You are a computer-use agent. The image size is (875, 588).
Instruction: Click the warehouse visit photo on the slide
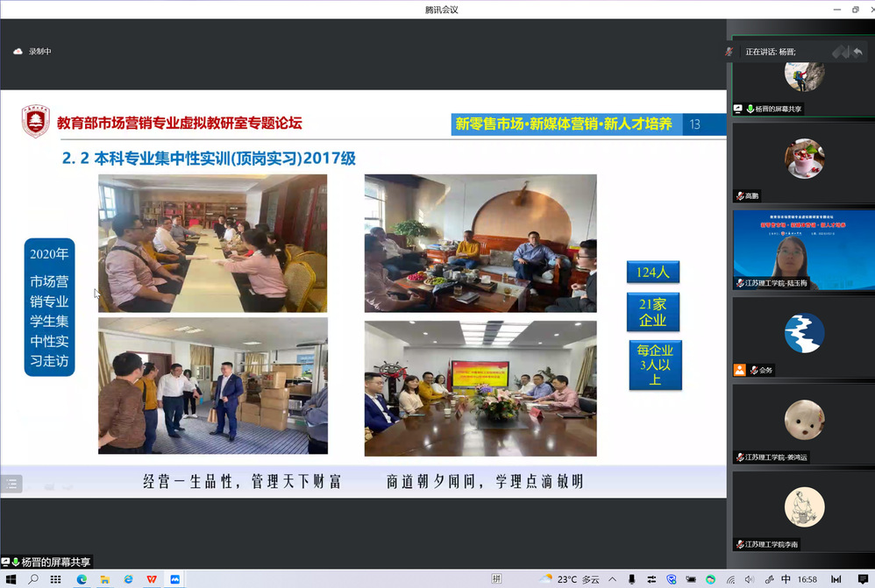[x=212, y=386]
